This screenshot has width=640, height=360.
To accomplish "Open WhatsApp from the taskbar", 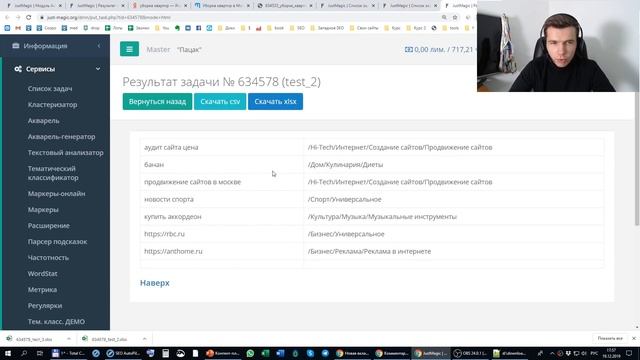I will 250,353.
